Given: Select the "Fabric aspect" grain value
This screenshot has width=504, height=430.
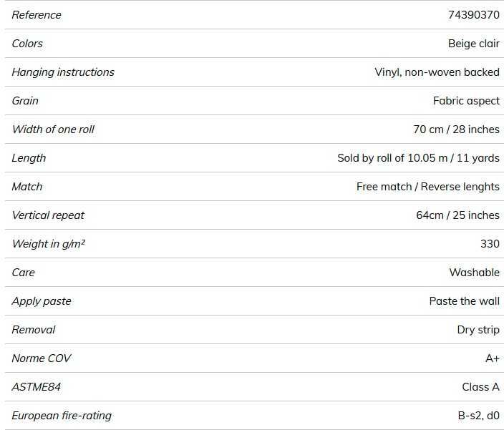Looking at the screenshot, I should [466, 101].
